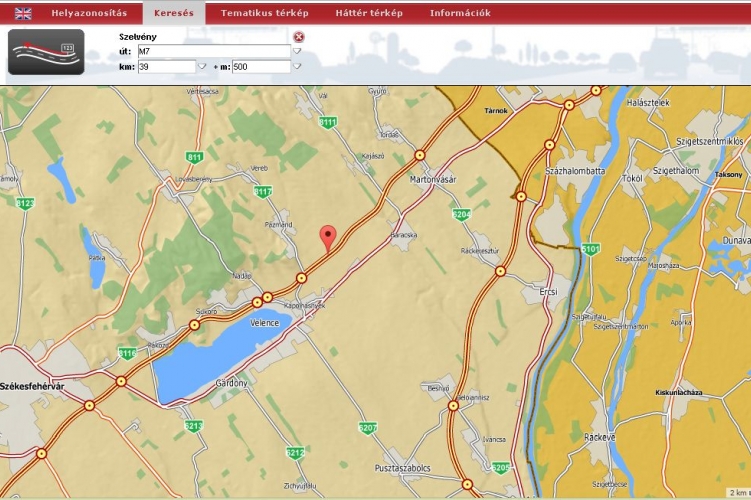Click the green 8117 road shield
The width and height of the screenshot is (751, 500).
pos(263,191)
